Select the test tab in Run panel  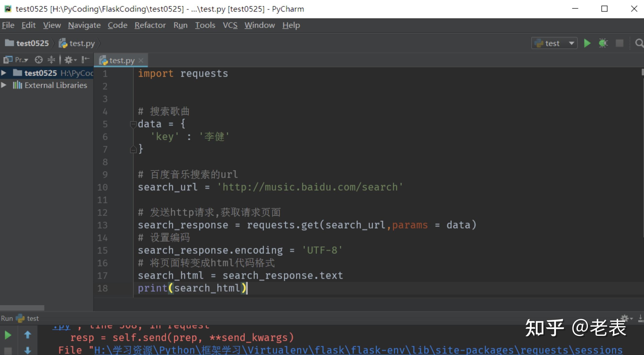[x=27, y=318]
